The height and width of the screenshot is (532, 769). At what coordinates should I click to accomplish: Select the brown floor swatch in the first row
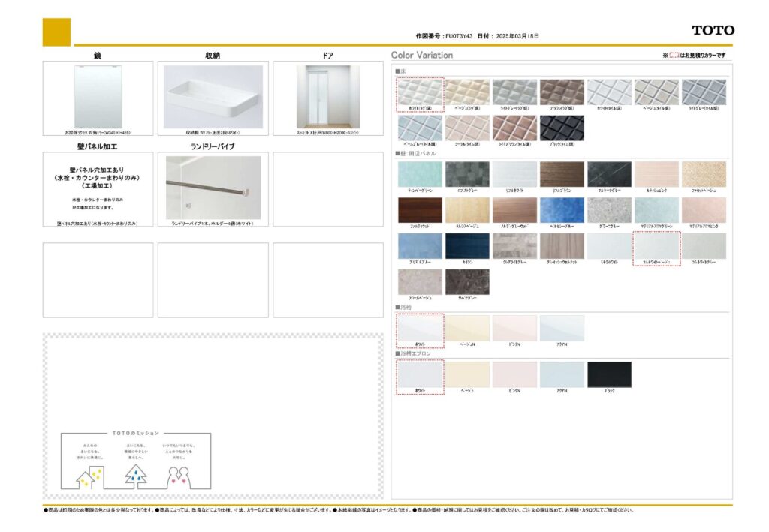(x=562, y=92)
